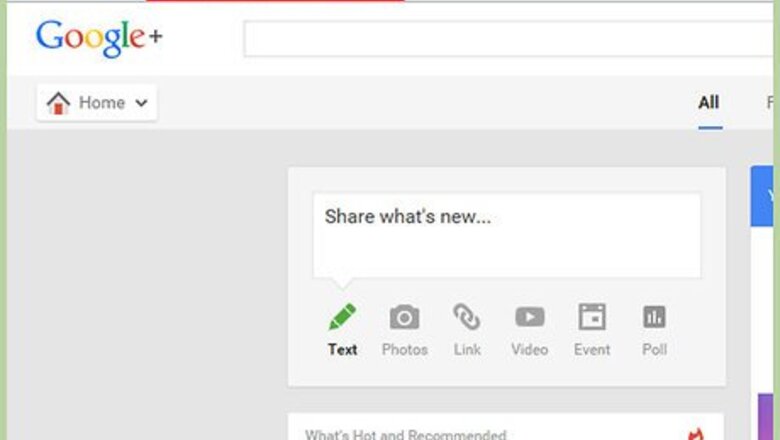The image size is (780, 440).
Task: Focus the top search field
Action: [x=508, y=39]
